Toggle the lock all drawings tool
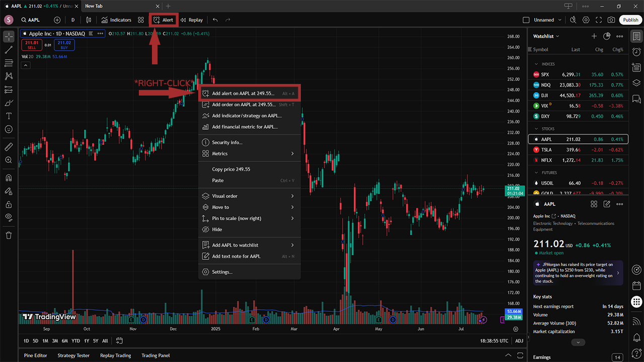Viewport: 644px width, 362px height. tap(9, 205)
